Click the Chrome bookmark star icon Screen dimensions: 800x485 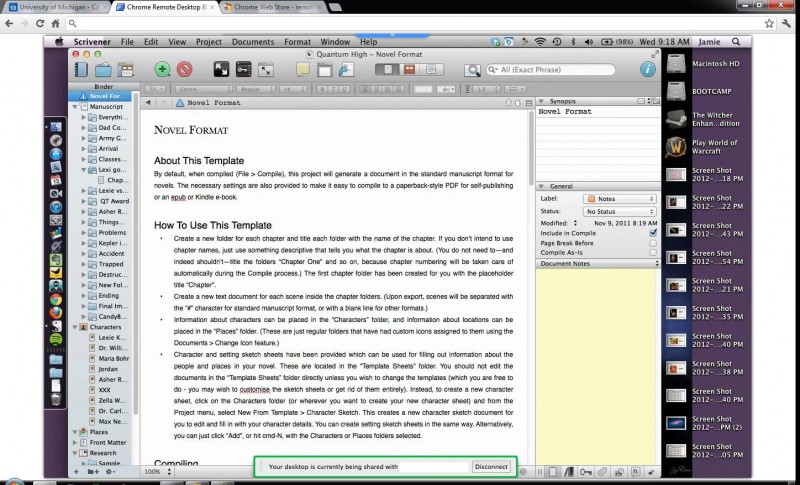(769, 23)
